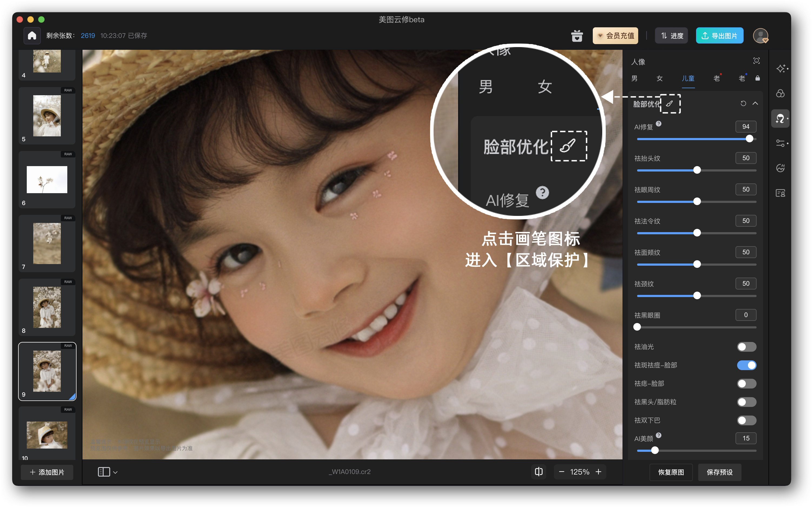The height and width of the screenshot is (507, 812).
Task: Select thumbnail number 8
Action: (x=47, y=307)
